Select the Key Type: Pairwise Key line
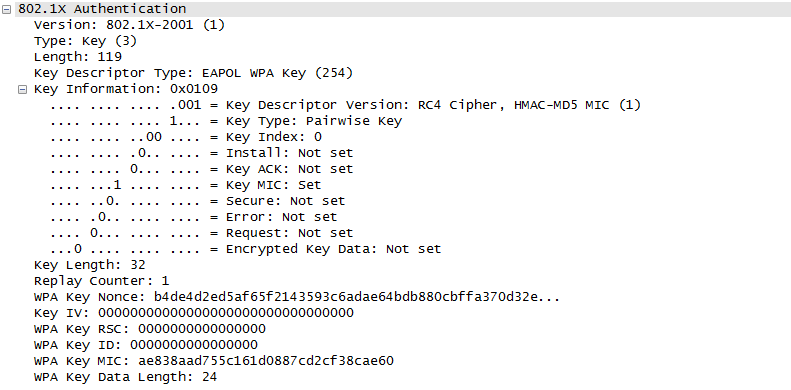791x390 pixels. (226, 121)
